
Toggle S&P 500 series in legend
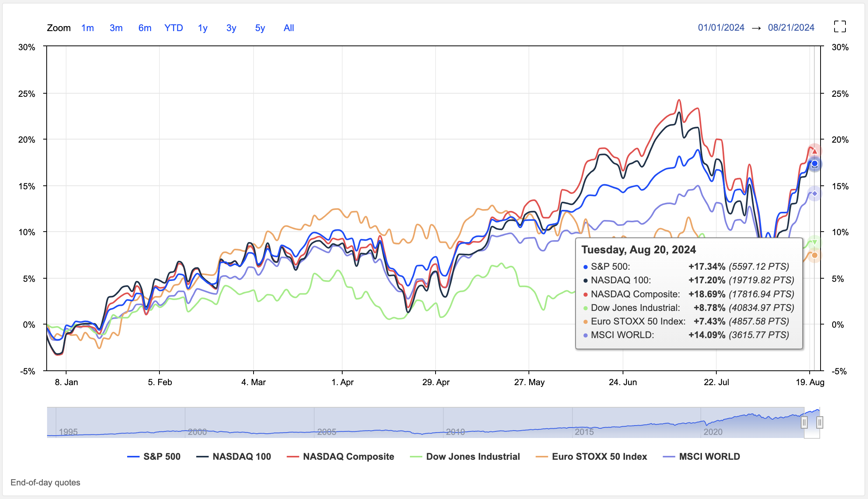[161, 457]
